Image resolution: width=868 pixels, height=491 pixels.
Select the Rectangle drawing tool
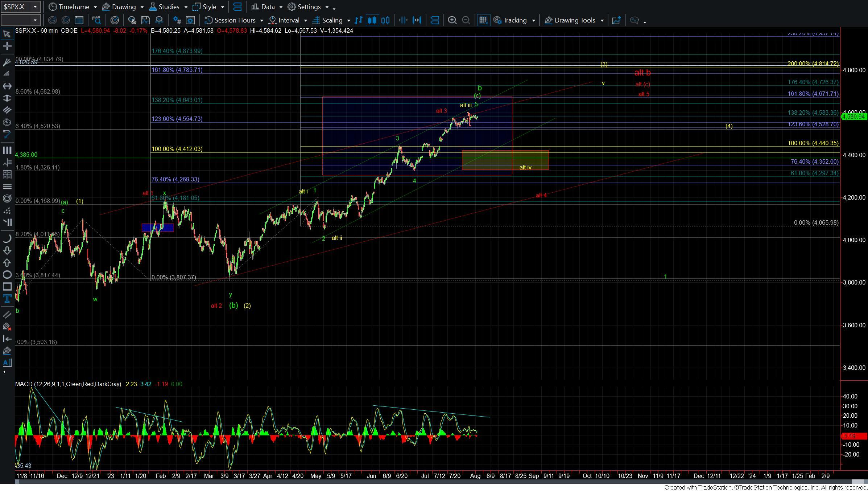point(7,287)
